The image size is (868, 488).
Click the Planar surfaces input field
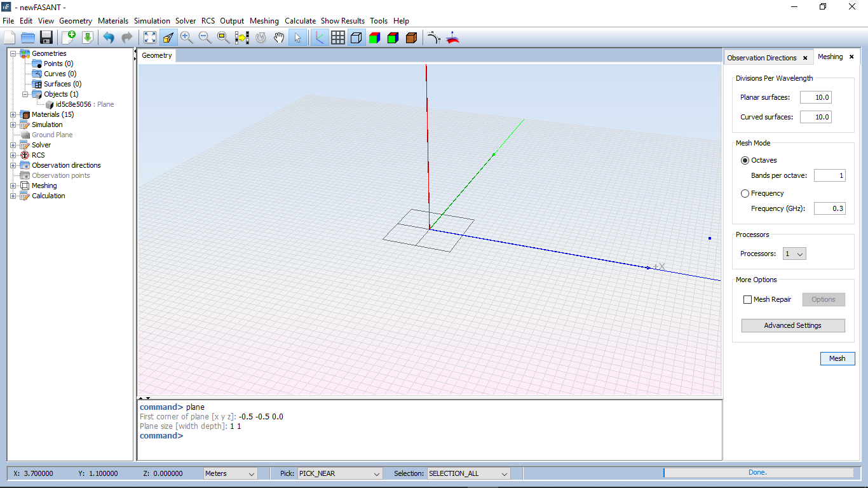point(815,97)
